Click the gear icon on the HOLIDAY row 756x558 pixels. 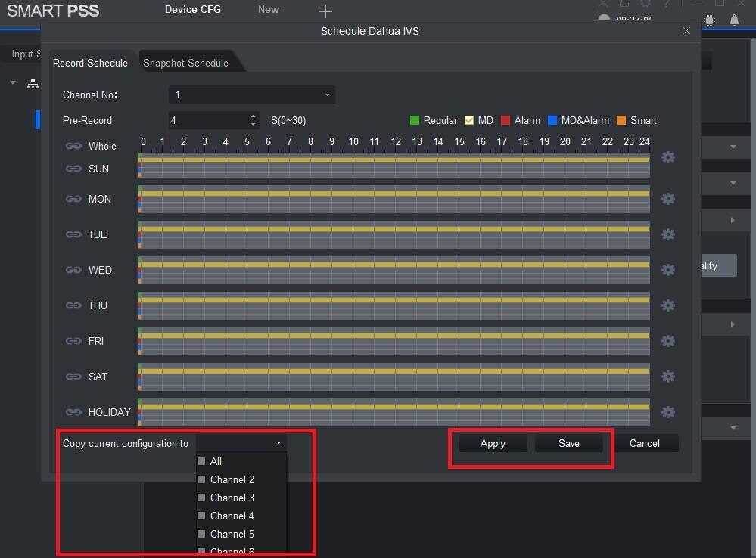(x=667, y=412)
